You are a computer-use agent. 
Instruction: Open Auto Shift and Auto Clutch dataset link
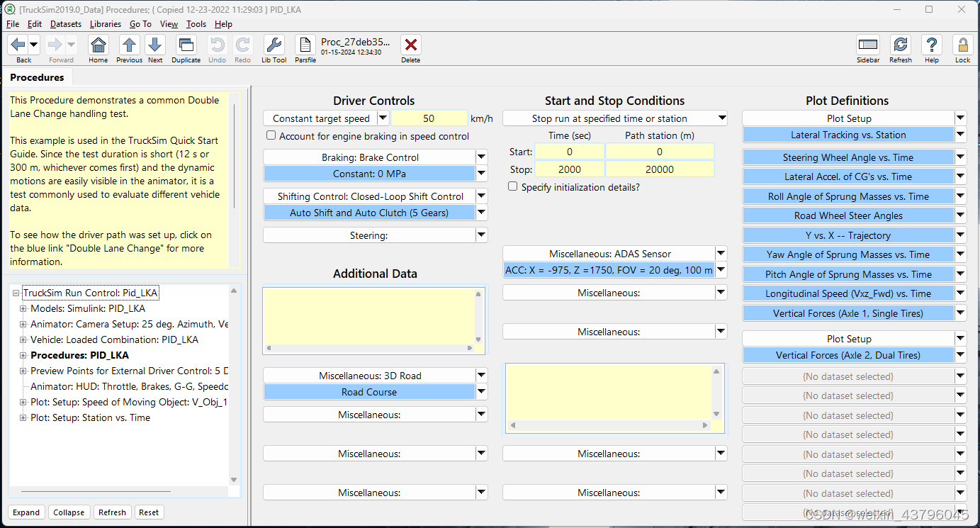pyautogui.click(x=369, y=213)
